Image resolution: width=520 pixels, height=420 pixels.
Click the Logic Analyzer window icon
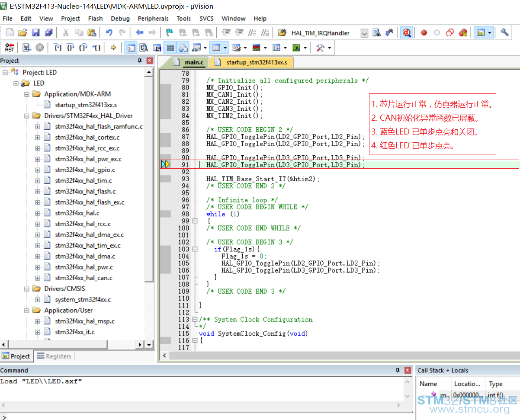click(257, 48)
